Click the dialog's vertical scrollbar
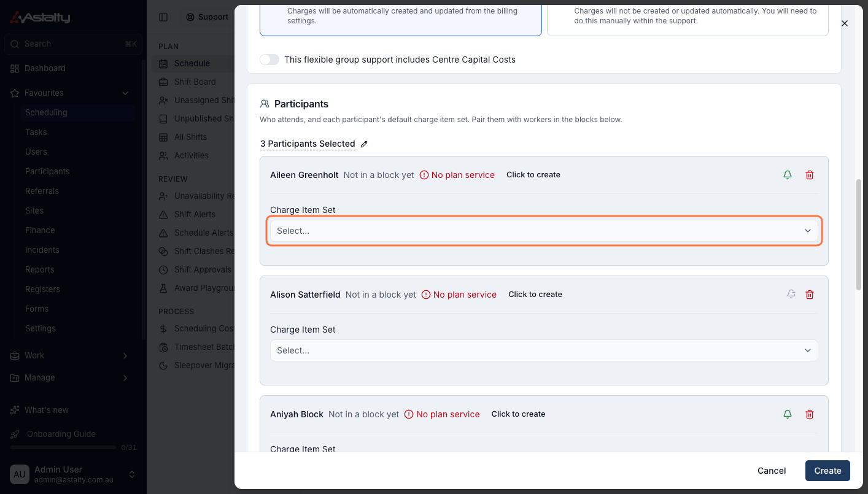868x494 pixels. coord(859,234)
